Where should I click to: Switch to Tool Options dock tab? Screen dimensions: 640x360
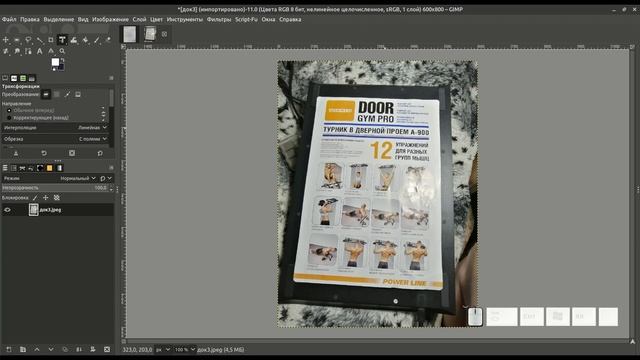[5, 78]
